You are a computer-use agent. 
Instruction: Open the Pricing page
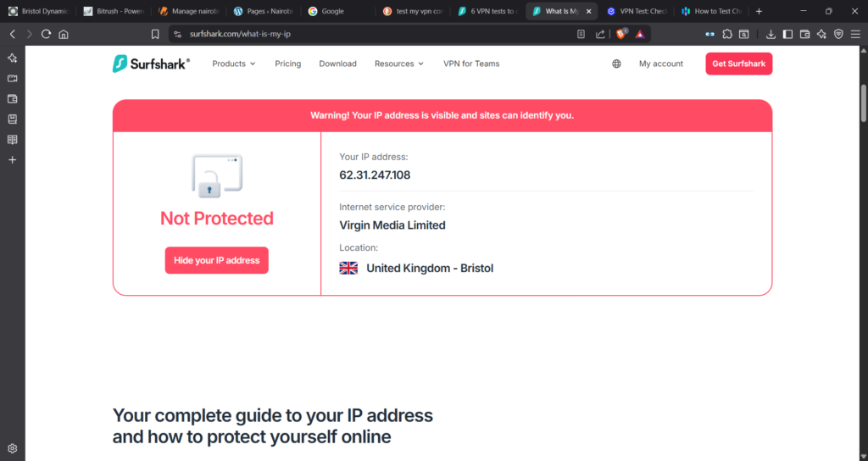pyautogui.click(x=288, y=64)
